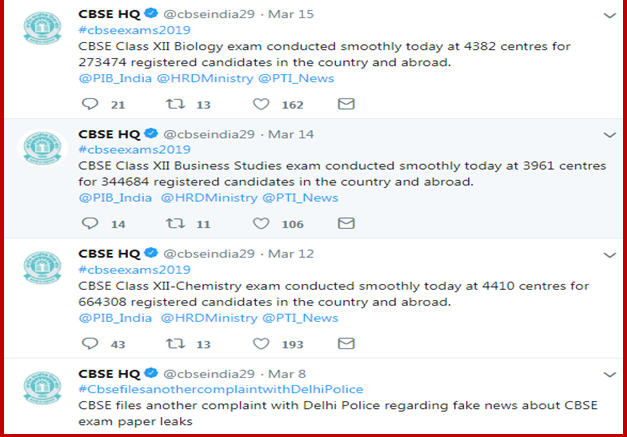Send Biology exam tweet via direct message
This screenshot has height=437, width=627.
pyautogui.click(x=346, y=104)
